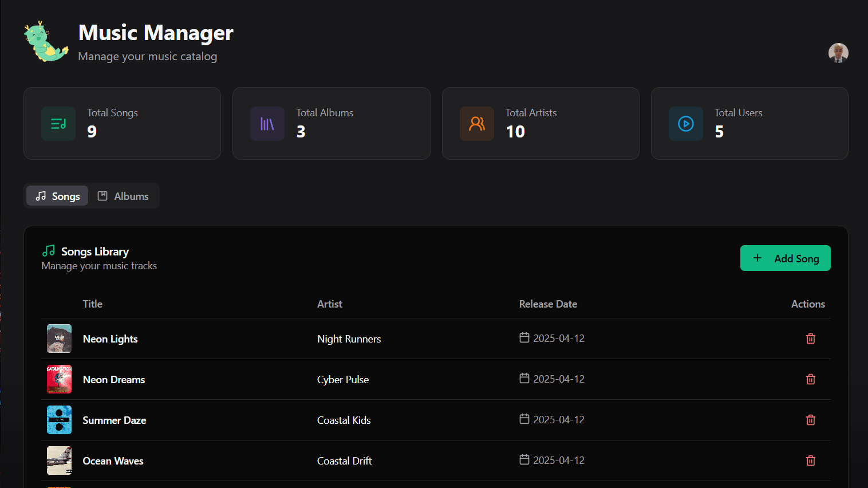Click the Summer Daze album artwork

[59, 420]
